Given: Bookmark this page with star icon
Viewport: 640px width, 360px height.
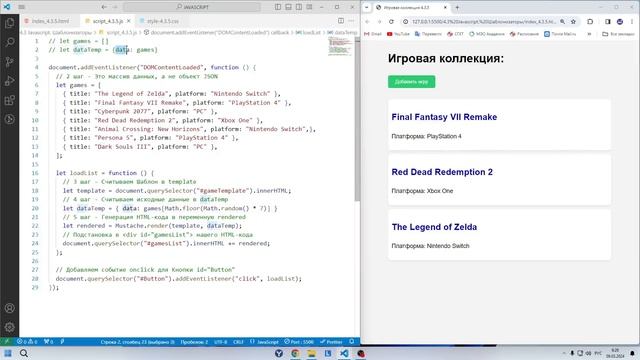Looking at the screenshot, I should pyautogui.click(x=573, y=22).
